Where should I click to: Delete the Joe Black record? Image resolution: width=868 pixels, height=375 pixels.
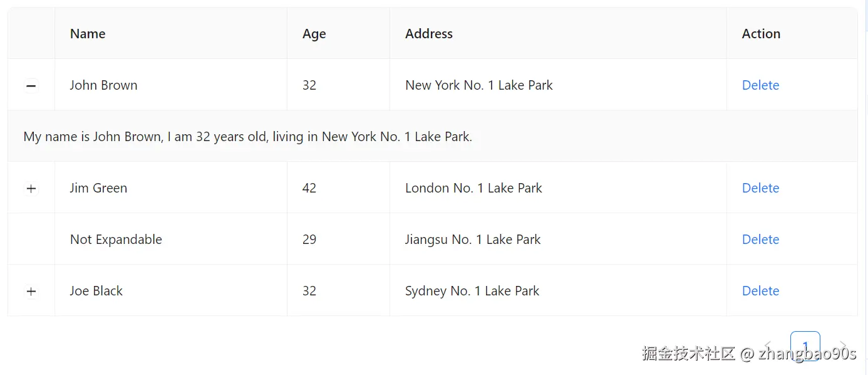[760, 291]
